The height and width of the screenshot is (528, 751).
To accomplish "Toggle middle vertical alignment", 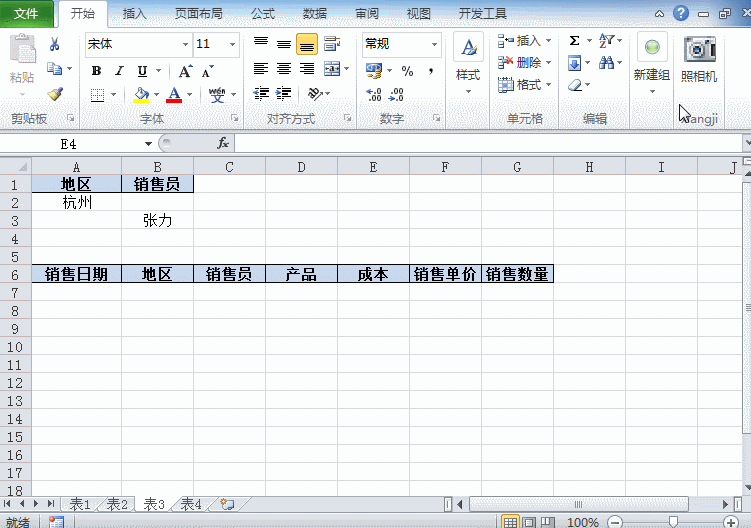I will point(284,44).
